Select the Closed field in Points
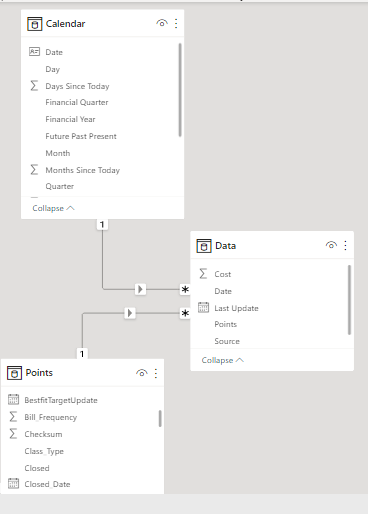Viewport: 368px width, 514px height. click(x=37, y=468)
